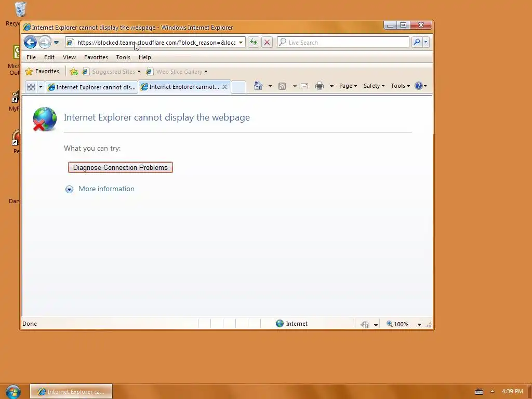Image resolution: width=532 pixels, height=399 pixels.
Task: Expand the Print dropdown arrow
Action: click(x=331, y=86)
